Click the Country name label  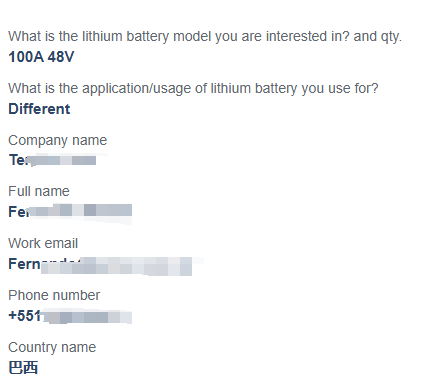52,347
